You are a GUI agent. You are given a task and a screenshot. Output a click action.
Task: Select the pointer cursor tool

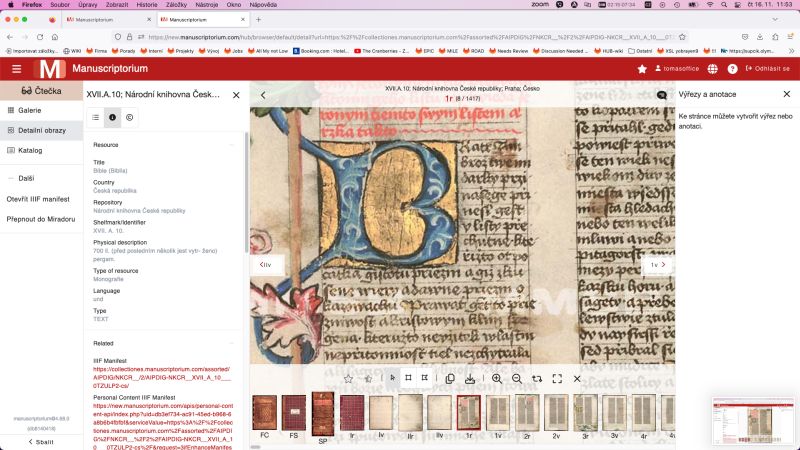(392, 378)
